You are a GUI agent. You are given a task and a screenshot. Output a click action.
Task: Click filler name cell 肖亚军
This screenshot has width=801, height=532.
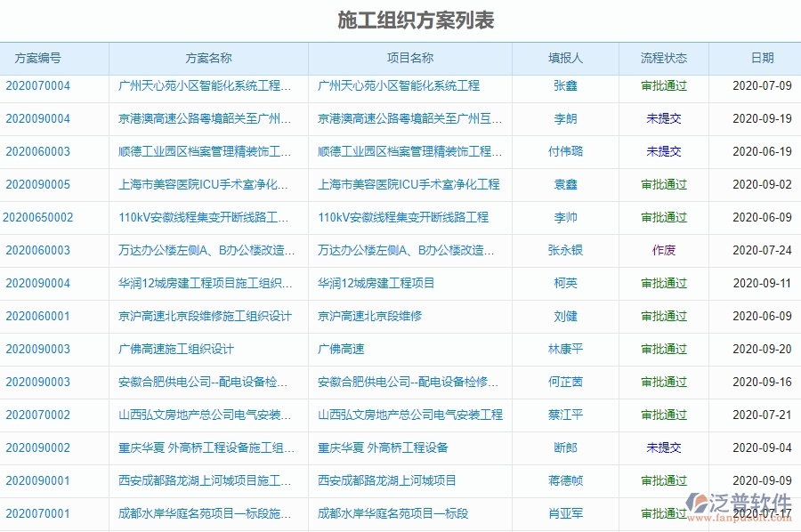pyautogui.click(x=564, y=513)
